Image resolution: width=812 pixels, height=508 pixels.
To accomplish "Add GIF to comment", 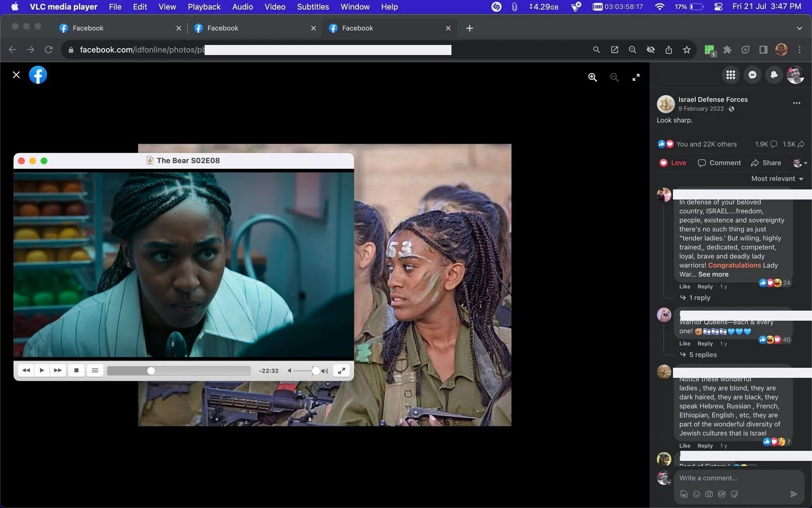I will tap(722, 494).
